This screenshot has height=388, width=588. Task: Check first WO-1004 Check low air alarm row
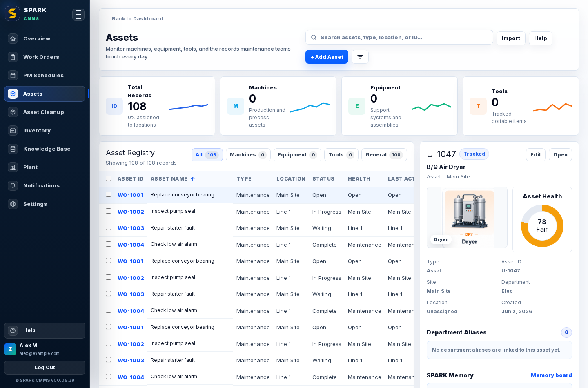[x=109, y=244]
